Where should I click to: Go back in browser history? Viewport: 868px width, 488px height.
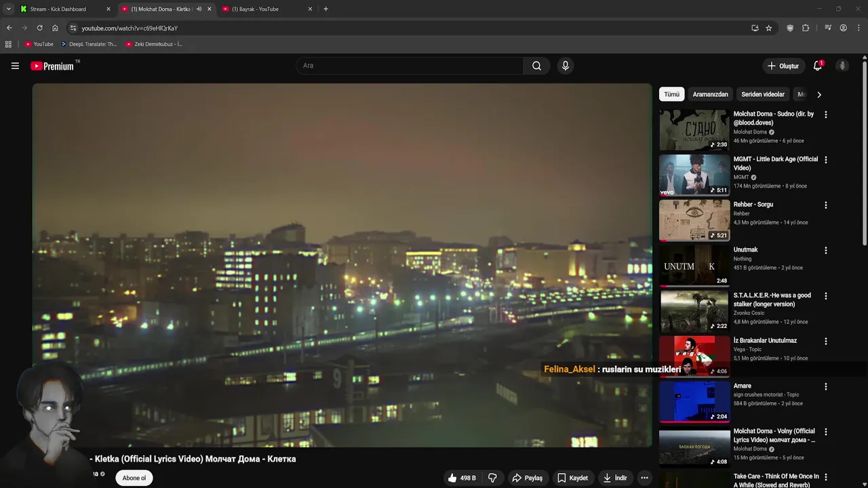coord(9,28)
